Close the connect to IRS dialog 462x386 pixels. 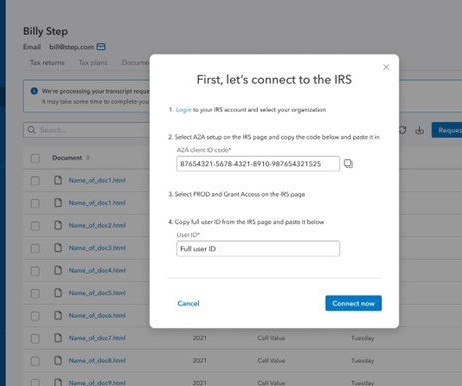point(386,67)
